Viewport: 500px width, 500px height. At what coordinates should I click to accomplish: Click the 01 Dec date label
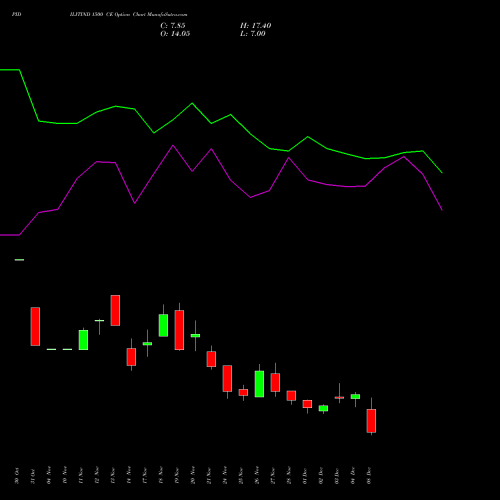click(x=305, y=476)
